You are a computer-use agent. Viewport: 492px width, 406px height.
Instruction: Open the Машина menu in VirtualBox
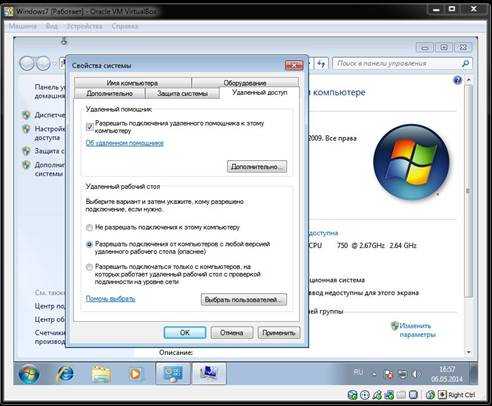[x=22, y=26]
